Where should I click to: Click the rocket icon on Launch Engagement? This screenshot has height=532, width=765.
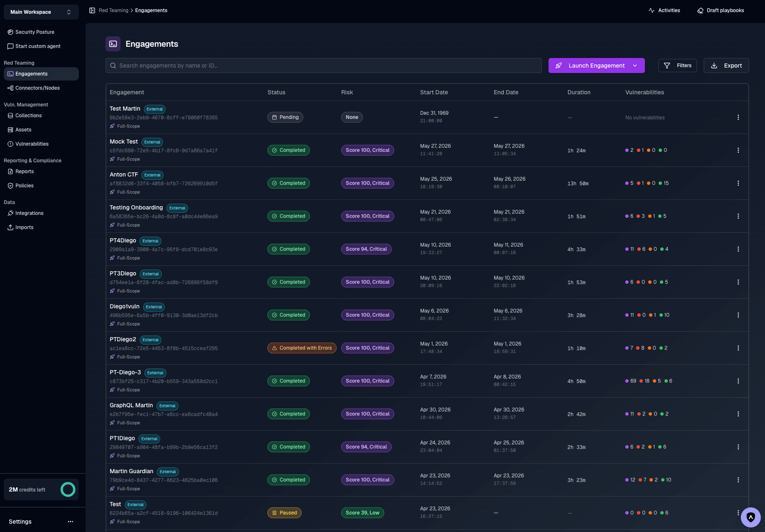559,66
